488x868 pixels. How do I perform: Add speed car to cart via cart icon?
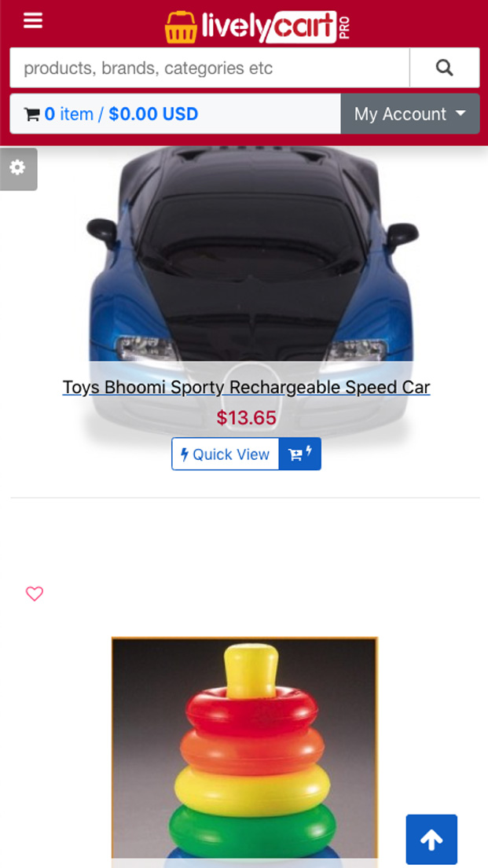[300, 454]
